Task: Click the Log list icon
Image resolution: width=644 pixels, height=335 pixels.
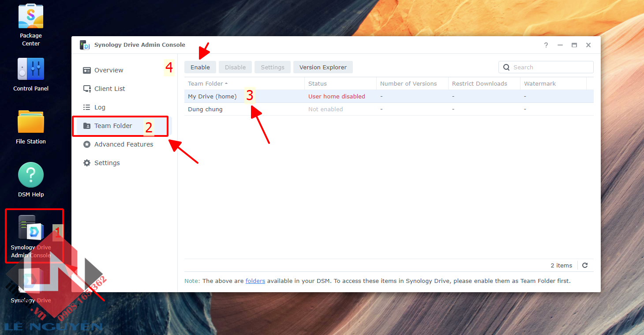Action: [x=87, y=107]
